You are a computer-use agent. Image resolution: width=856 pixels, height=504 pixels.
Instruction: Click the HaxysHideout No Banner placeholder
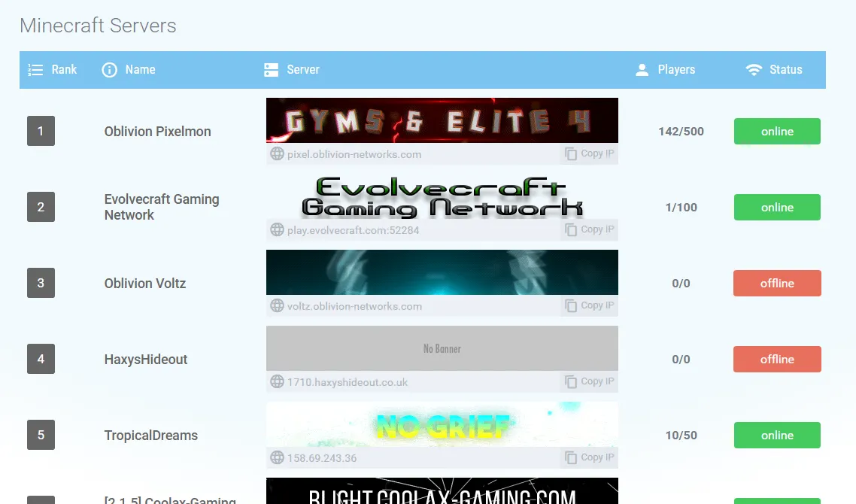point(442,348)
